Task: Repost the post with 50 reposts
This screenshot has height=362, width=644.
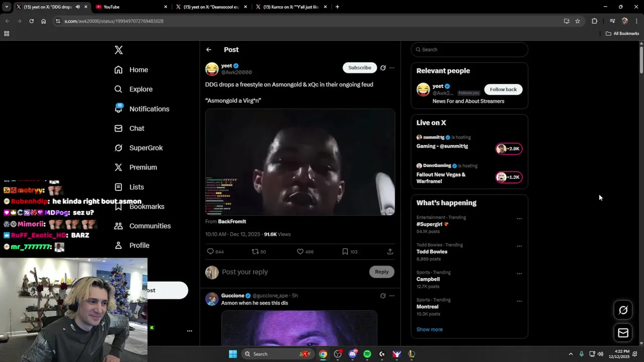Action: click(x=259, y=251)
